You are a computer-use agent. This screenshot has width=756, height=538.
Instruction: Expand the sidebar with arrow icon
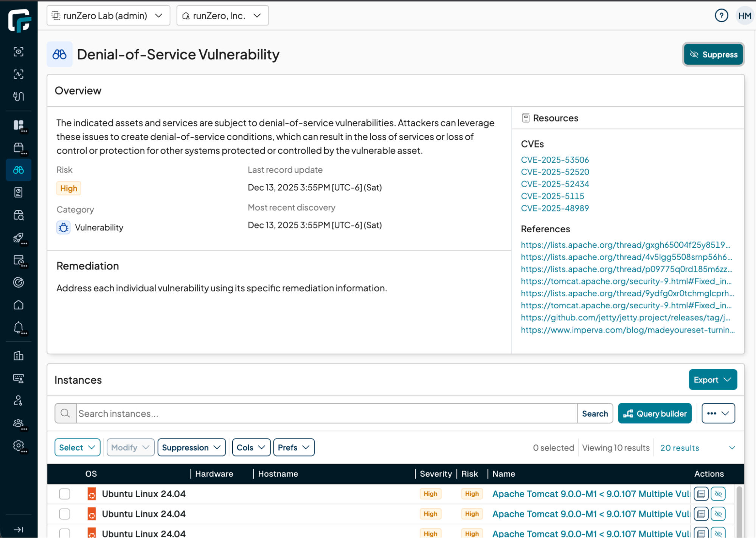(19, 529)
